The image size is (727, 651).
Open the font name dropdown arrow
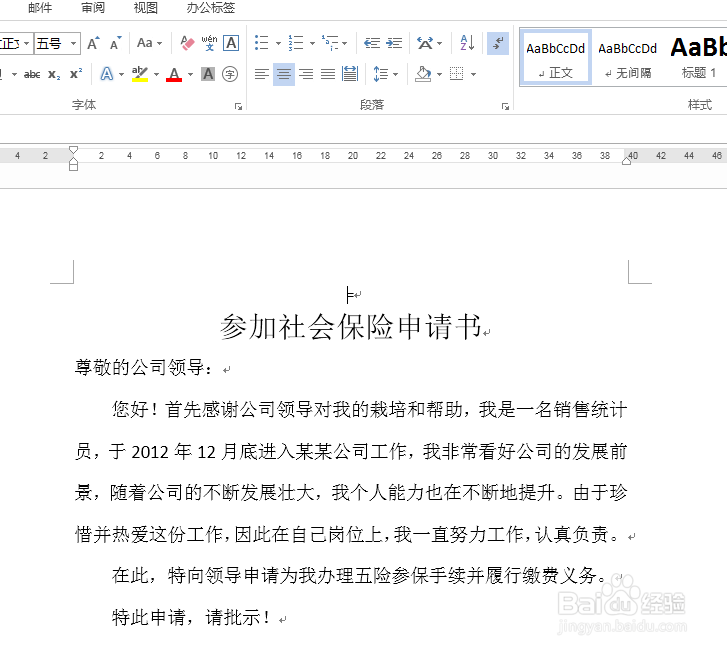tap(26, 44)
